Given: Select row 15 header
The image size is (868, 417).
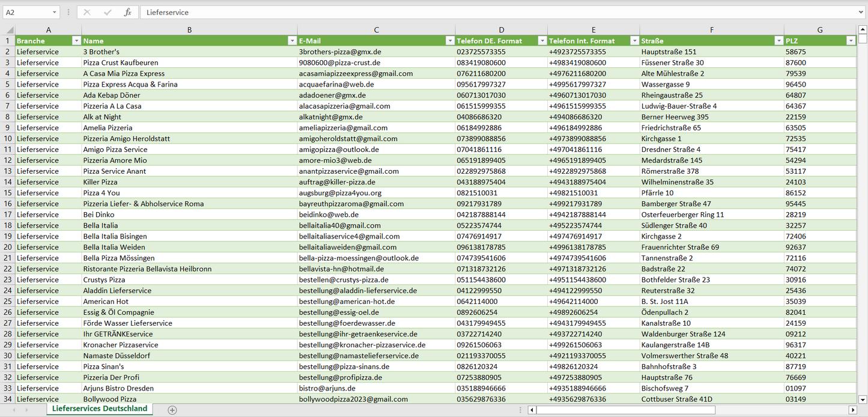Looking at the screenshot, I should [8, 193].
